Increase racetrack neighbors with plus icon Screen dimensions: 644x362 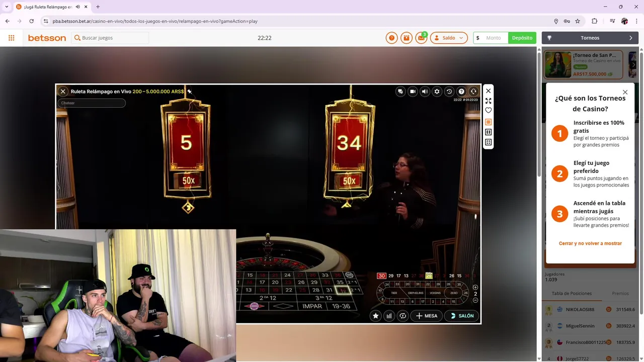click(475, 288)
